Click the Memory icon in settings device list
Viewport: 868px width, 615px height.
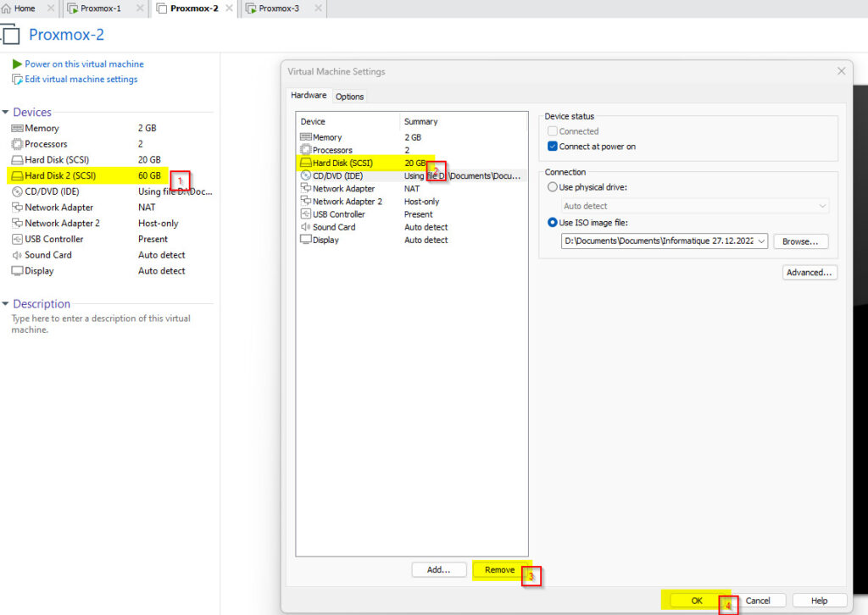point(305,137)
